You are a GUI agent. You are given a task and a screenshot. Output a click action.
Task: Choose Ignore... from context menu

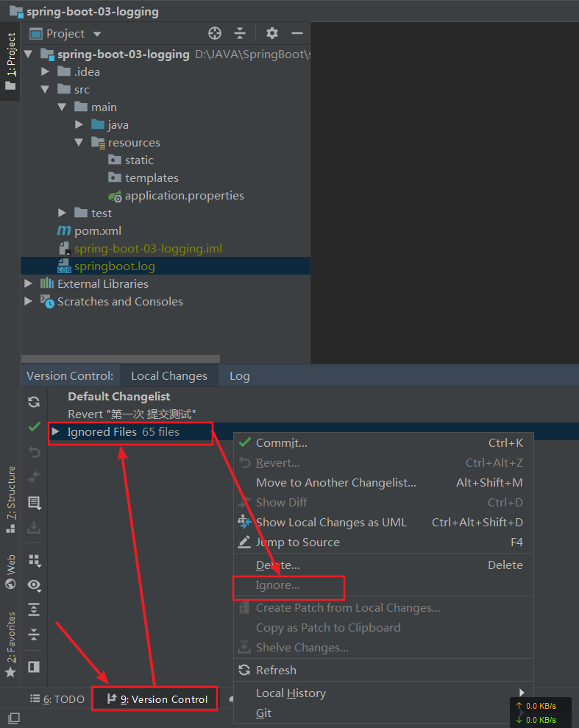pos(383,585)
